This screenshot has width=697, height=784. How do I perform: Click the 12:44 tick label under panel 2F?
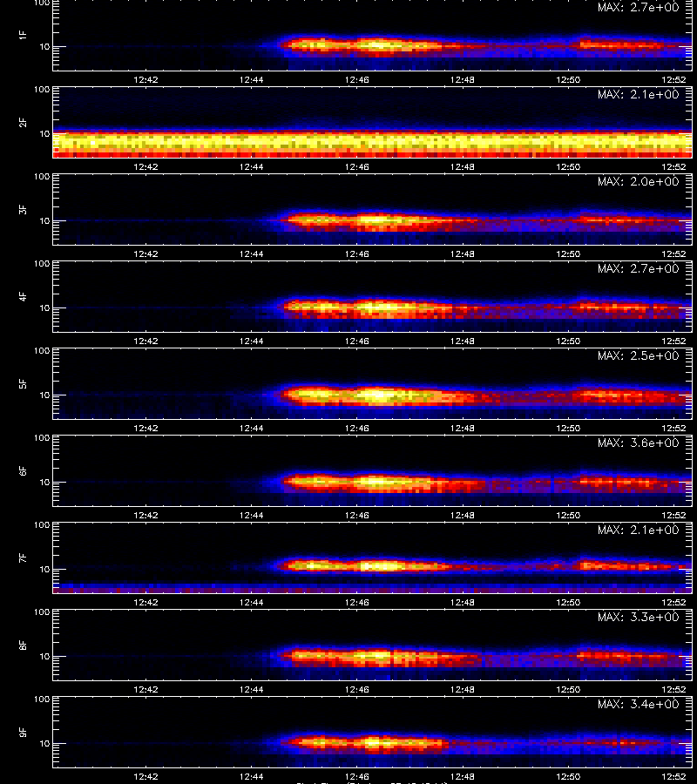[252, 166]
